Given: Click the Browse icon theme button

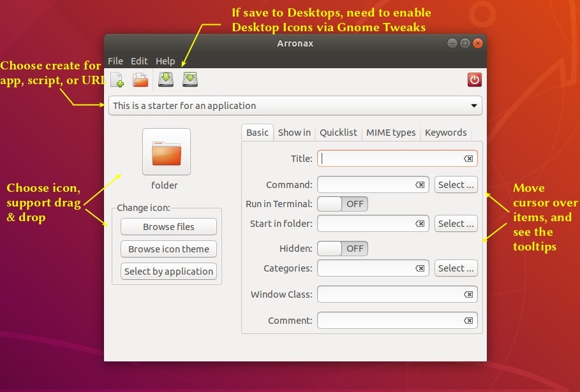Looking at the screenshot, I should [x=168, y=249].
